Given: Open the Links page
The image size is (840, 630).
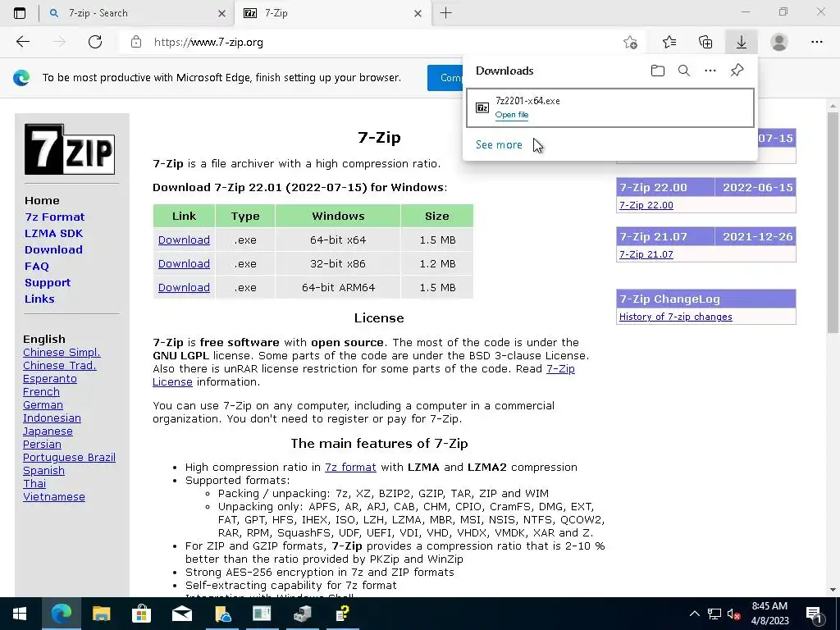Looking at the screenshot, I should (x=39, y=299).
